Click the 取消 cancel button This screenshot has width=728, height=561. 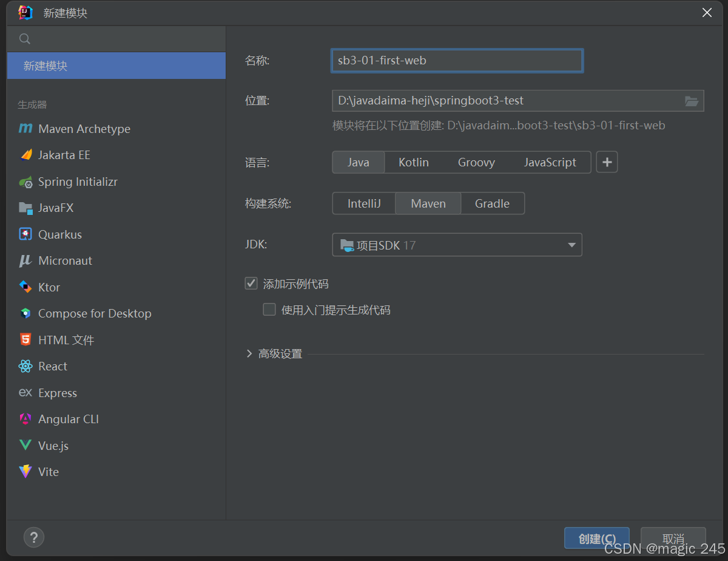pos(673,539)
